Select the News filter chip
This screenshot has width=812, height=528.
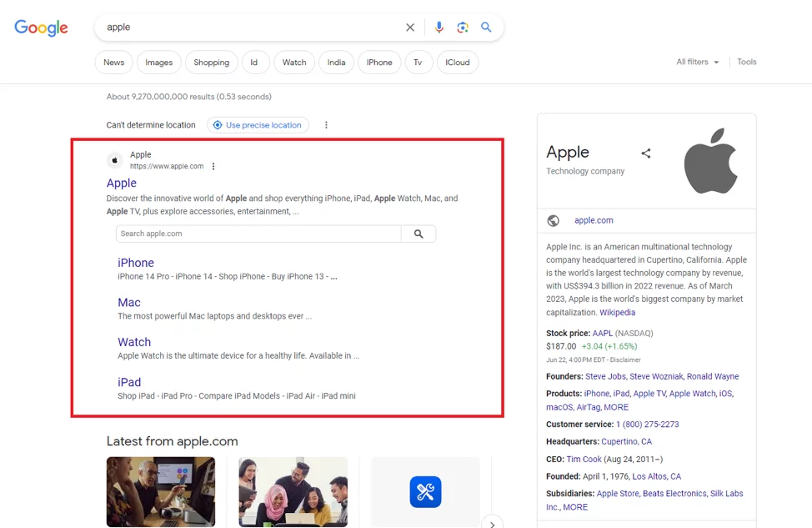(x=114, y=63)
